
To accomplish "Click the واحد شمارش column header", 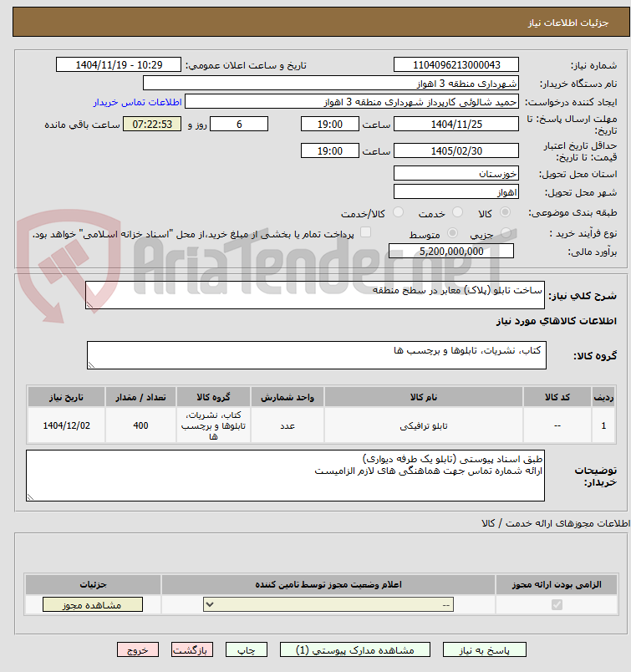I will (x=288, y=397).
